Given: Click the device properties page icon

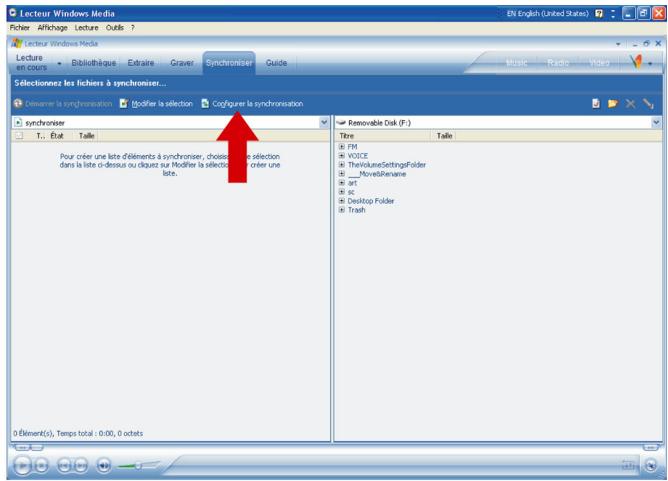Looking at the screenshot, I should [x=596, y=104].
